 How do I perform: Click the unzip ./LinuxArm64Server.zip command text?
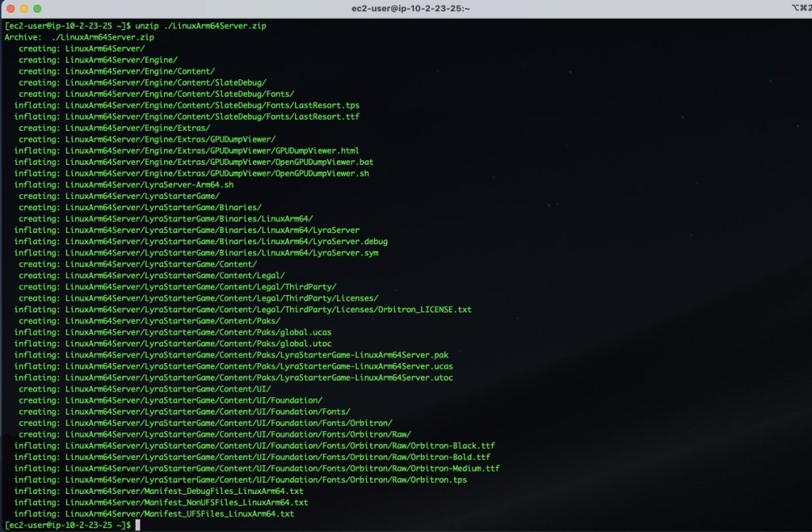coord(201,26)
